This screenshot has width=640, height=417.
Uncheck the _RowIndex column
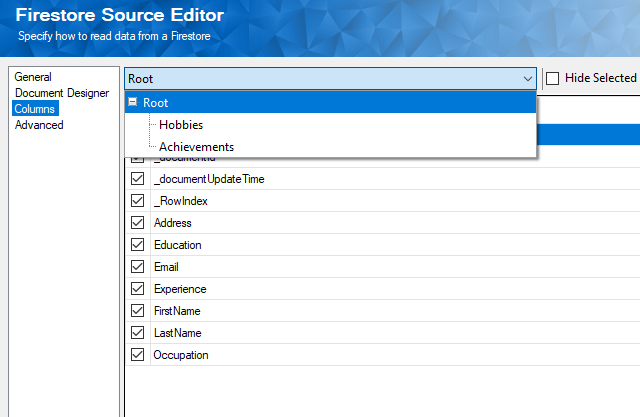[138, 201]
